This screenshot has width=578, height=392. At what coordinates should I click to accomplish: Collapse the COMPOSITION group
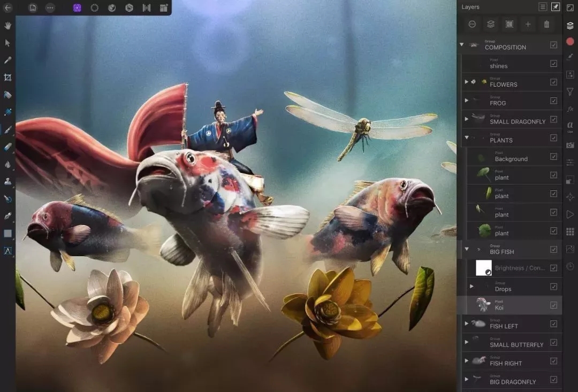click(461, 44)
